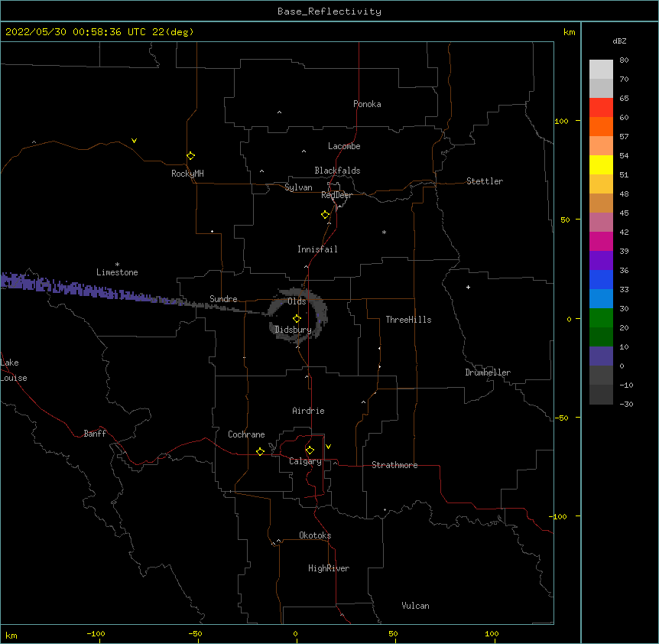
Task: Click the RedDeer city label
Action: coord(336,195)
